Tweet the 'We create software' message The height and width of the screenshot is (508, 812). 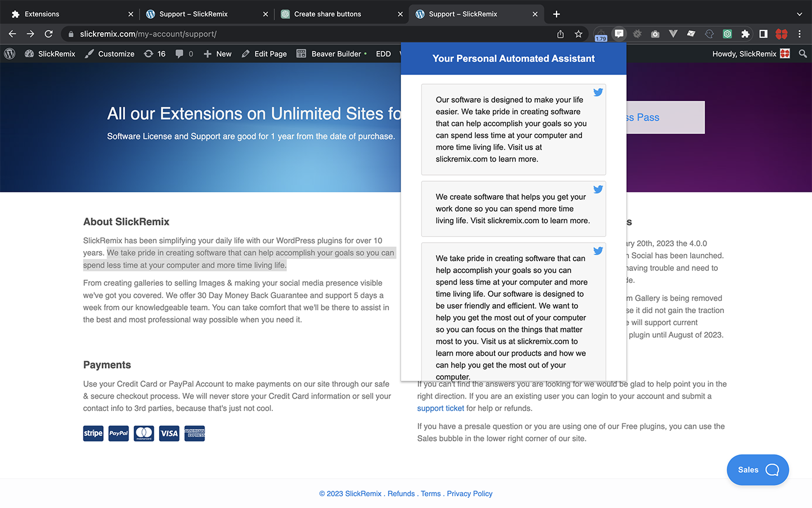598,189
